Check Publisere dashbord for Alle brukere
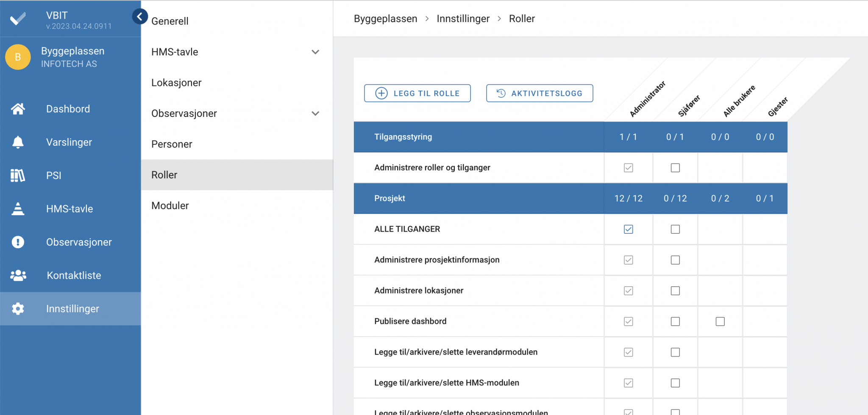 (x=720, y=321)
